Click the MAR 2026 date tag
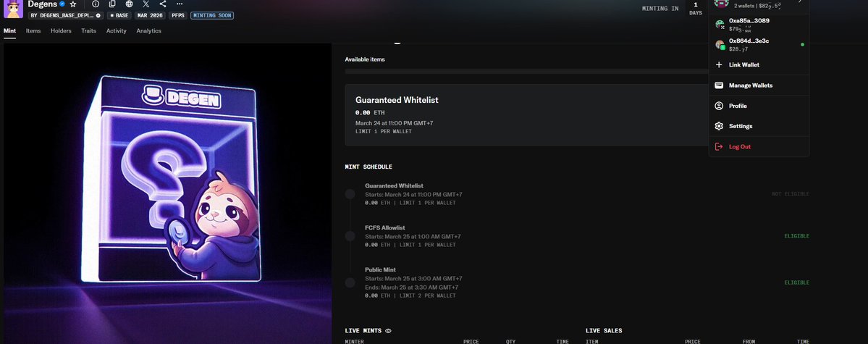Viewport: 868px width, 344px height. tap(150, 15)
